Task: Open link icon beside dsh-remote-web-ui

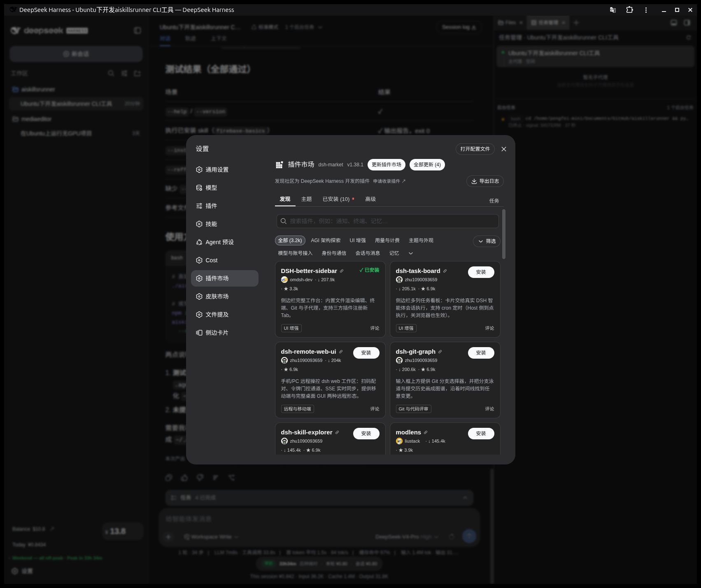Action: click(x=341, y=352)
